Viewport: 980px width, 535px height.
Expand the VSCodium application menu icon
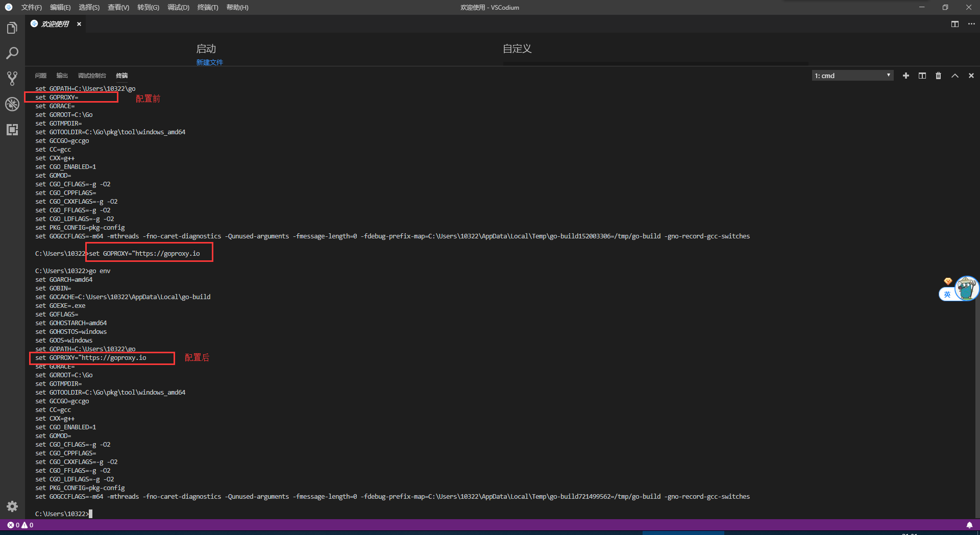pos(8,7)
